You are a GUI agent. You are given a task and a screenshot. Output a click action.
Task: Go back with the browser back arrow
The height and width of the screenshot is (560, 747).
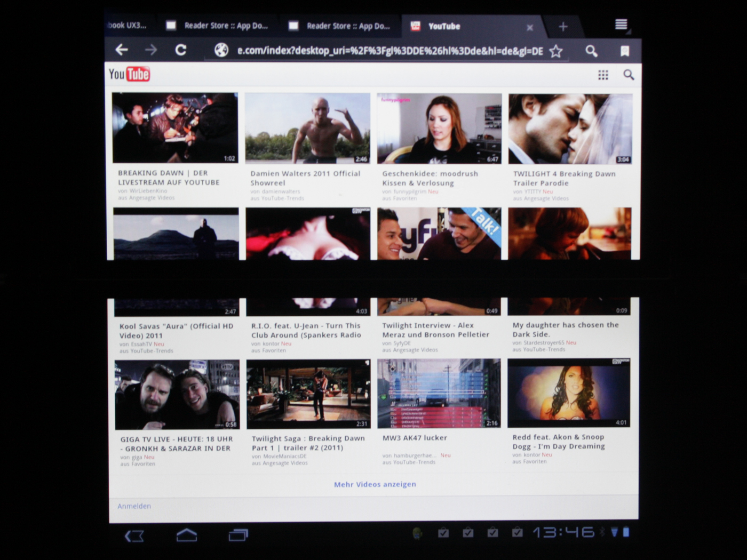click(x=122, y=50)
